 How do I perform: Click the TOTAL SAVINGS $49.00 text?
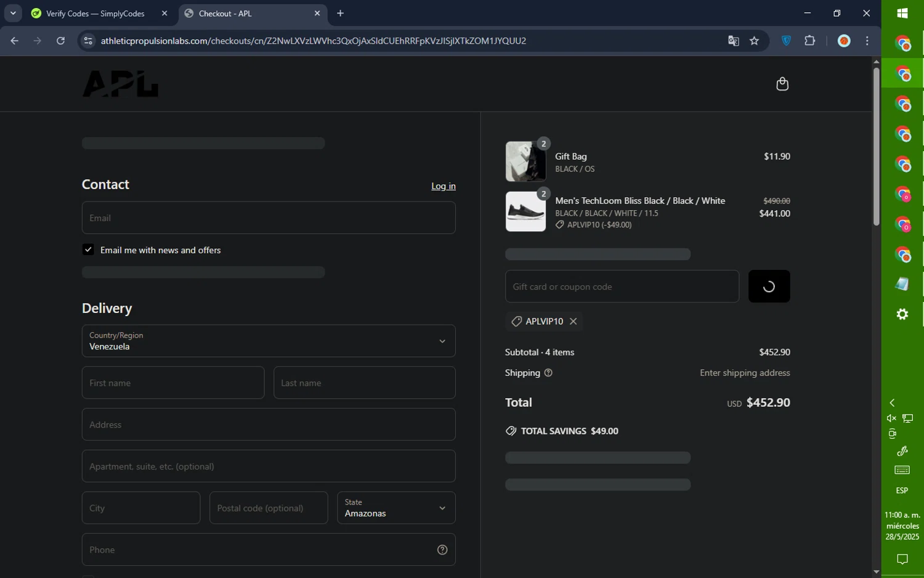569,431
